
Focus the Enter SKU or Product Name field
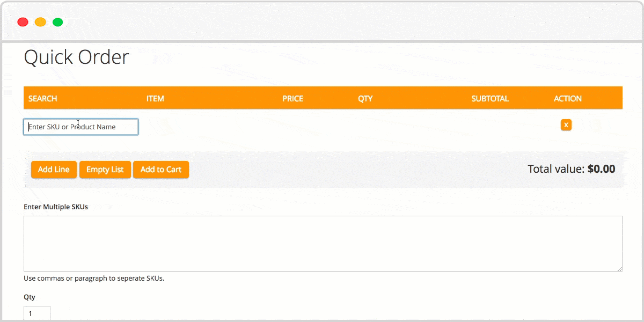pyautogui.click(x=81, y=127)
